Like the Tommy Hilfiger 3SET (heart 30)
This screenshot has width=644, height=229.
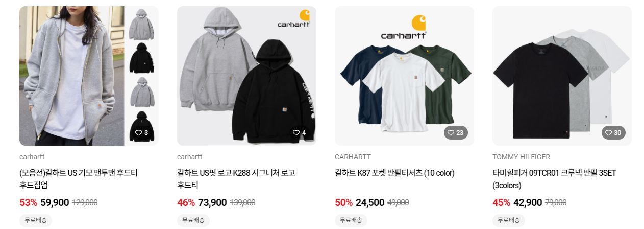(x=613, y=133)
